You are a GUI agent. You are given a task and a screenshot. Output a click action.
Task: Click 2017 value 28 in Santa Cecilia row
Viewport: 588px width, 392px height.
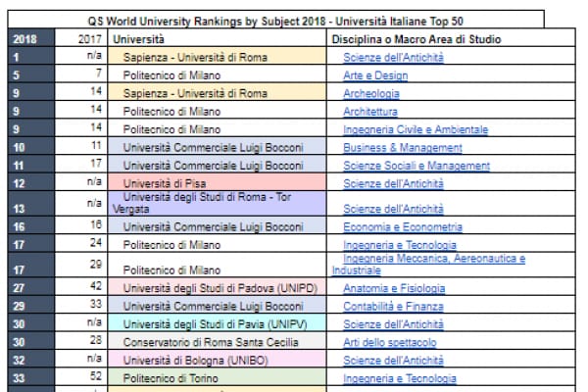[81, 341]
